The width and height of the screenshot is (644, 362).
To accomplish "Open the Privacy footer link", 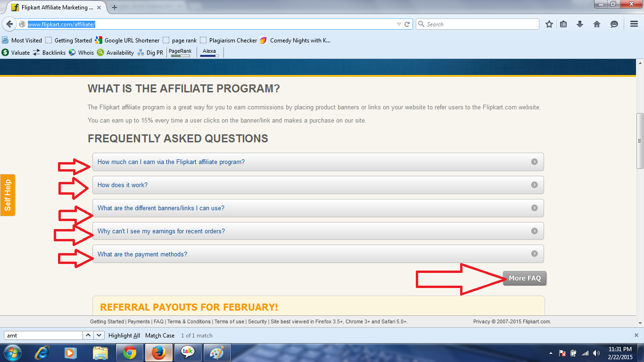I will (x=481, y=321).
